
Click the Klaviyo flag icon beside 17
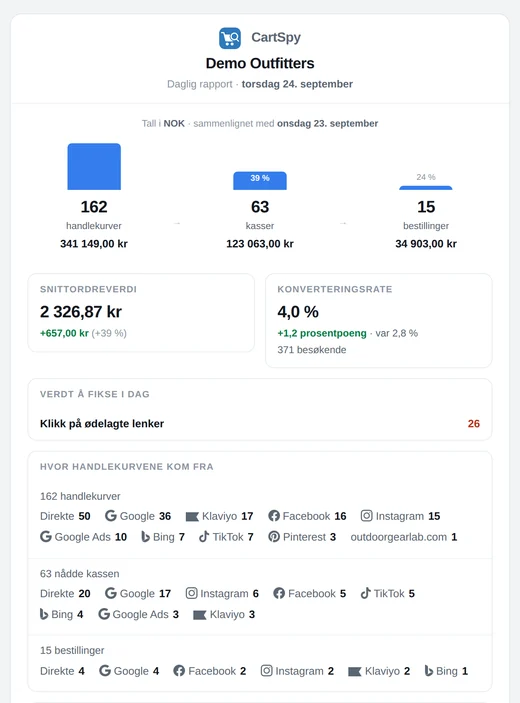[x=192, y=516]
